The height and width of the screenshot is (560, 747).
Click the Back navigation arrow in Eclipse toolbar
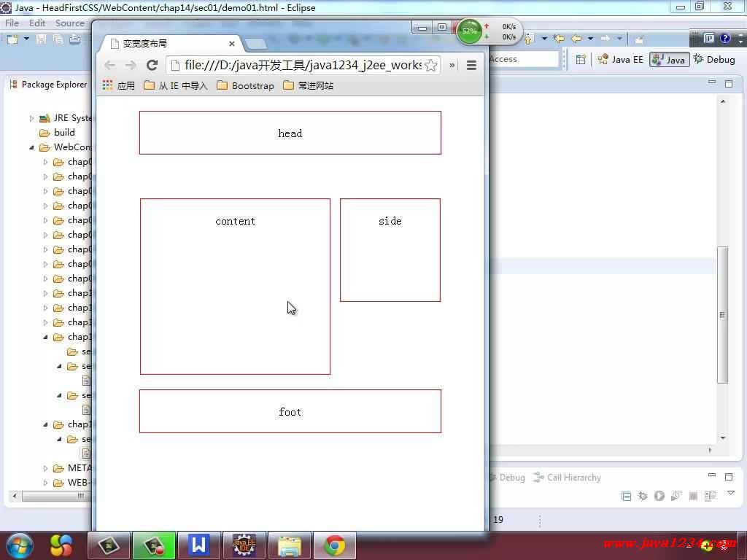click(576, 39)
